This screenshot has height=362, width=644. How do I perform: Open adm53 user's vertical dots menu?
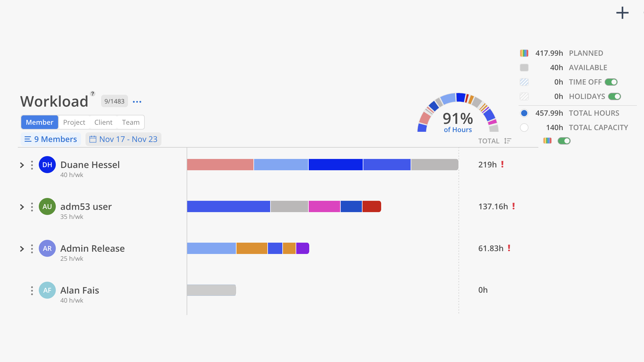pyautogui.click(x=32, y=207)
